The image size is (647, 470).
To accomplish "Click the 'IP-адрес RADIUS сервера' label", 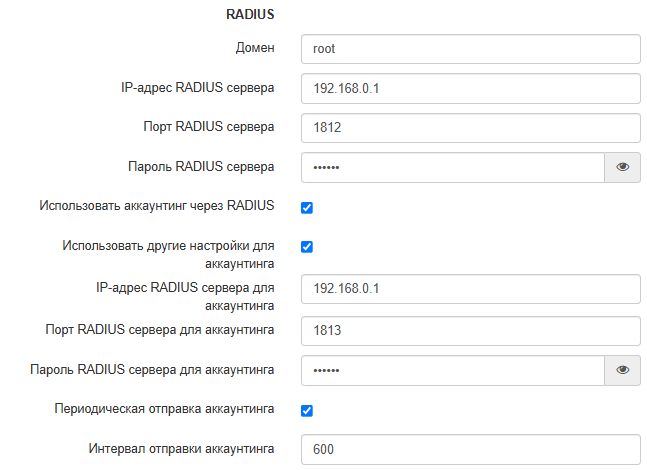I will (x=198, y=88).
